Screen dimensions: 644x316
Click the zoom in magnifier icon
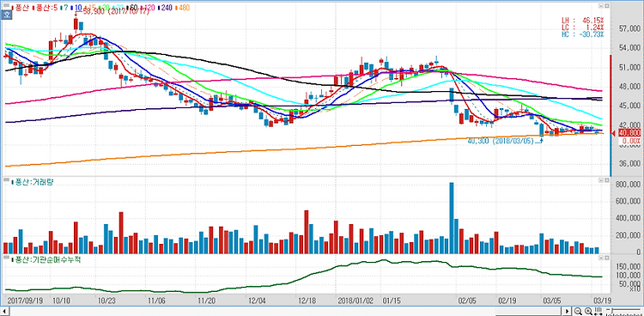tap(588, 311)
